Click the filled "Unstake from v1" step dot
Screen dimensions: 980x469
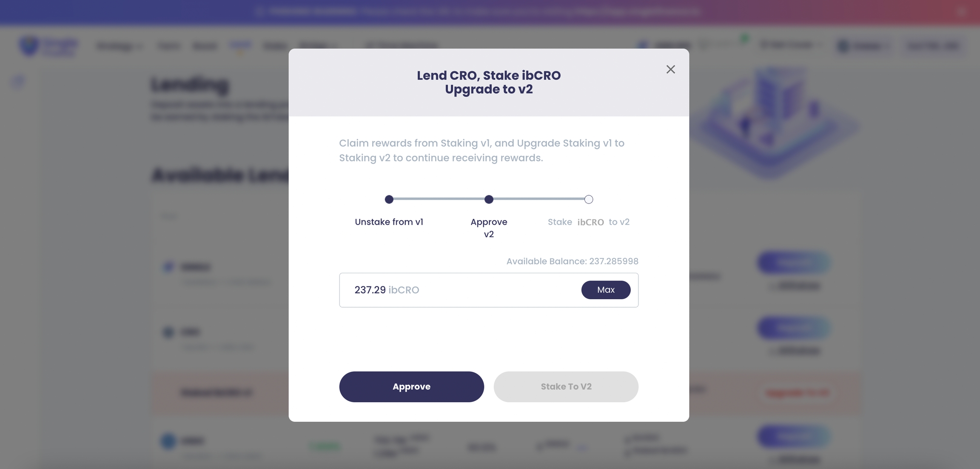[x=389, y=199]
